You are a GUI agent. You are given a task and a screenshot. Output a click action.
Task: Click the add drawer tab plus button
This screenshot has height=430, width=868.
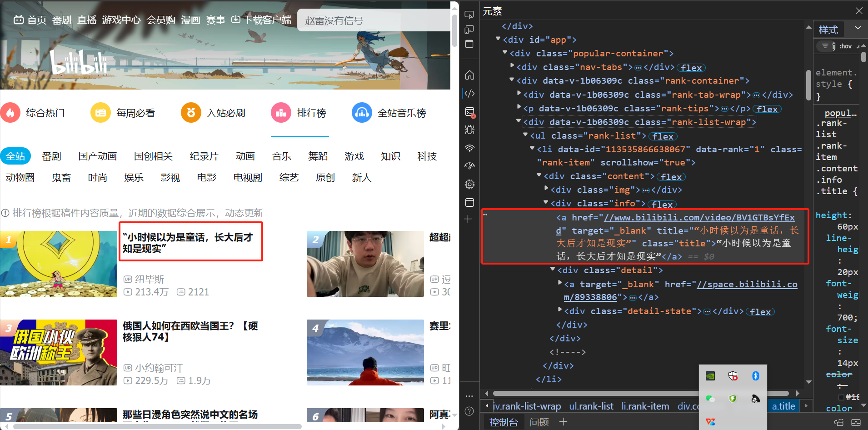tap(563, 422)
